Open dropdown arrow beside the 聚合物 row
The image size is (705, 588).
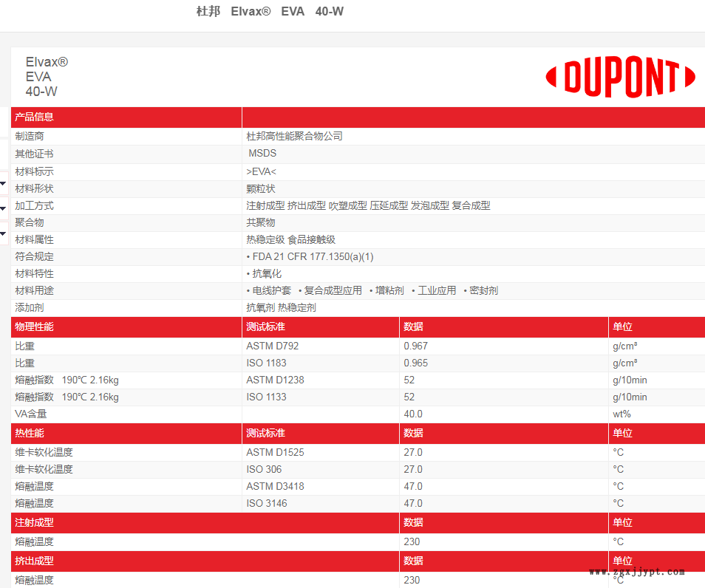[3, 235]
